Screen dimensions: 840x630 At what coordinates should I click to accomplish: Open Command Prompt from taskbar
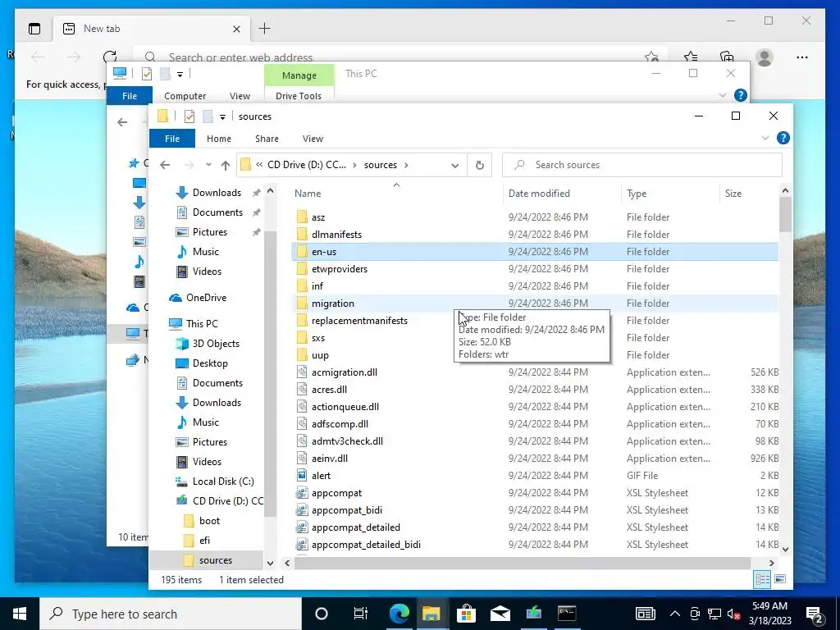(567, 614)
